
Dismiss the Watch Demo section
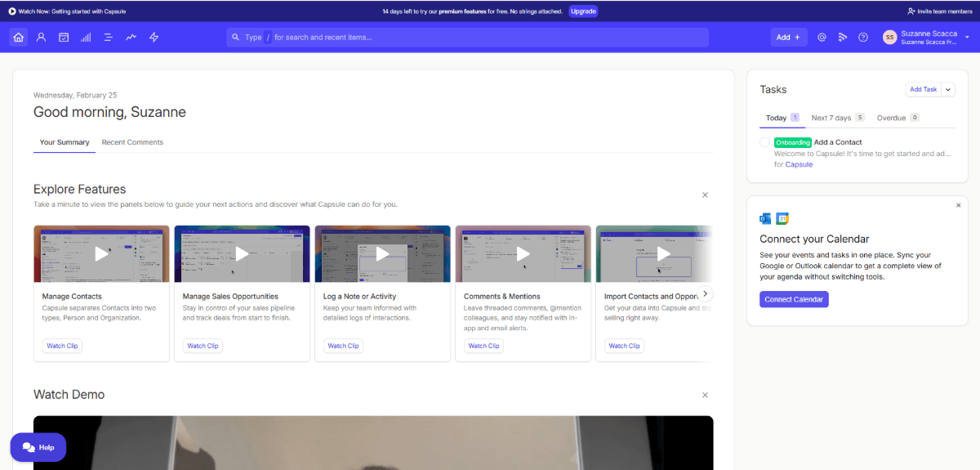coord(705,395)
